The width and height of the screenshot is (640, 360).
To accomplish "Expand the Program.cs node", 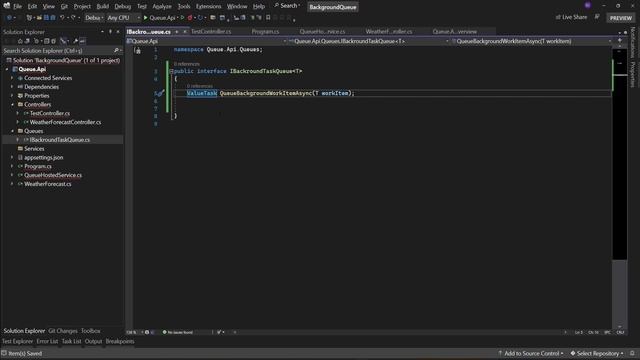I will [x=12, y=167].
